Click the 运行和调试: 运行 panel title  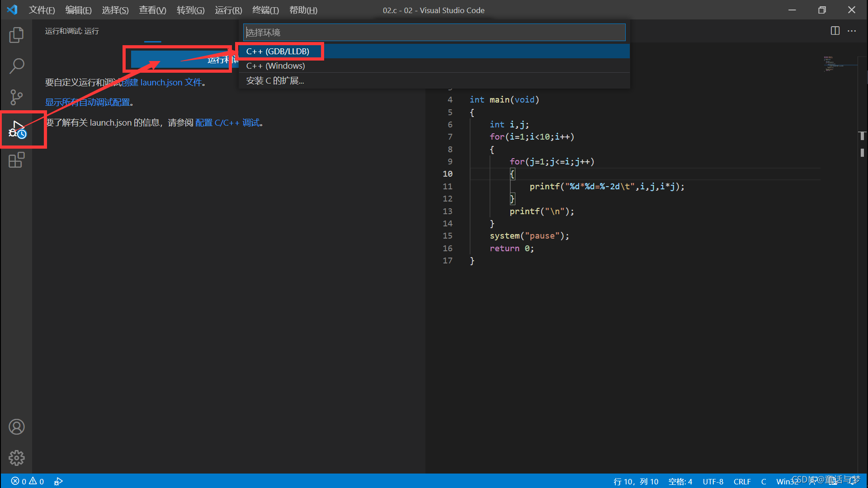pyautogui.click(x=72, y=31)
